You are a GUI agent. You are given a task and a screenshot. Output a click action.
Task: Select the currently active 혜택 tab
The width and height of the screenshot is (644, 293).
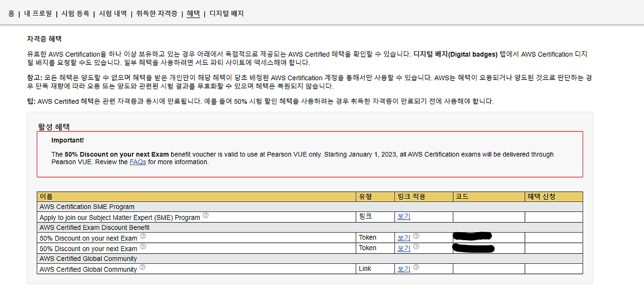pyautogui.click(x=193, y=14)
